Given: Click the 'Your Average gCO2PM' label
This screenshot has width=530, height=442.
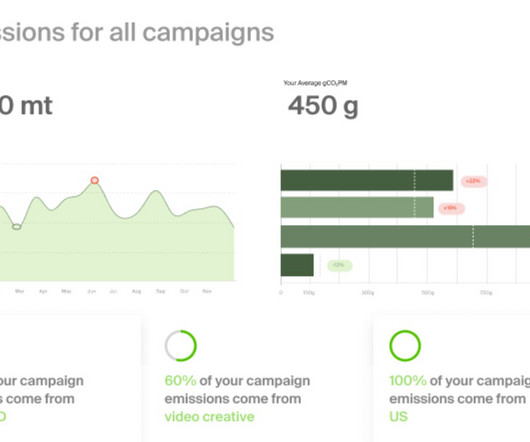Looking at the screenshot, I should (x=315, y=83).
